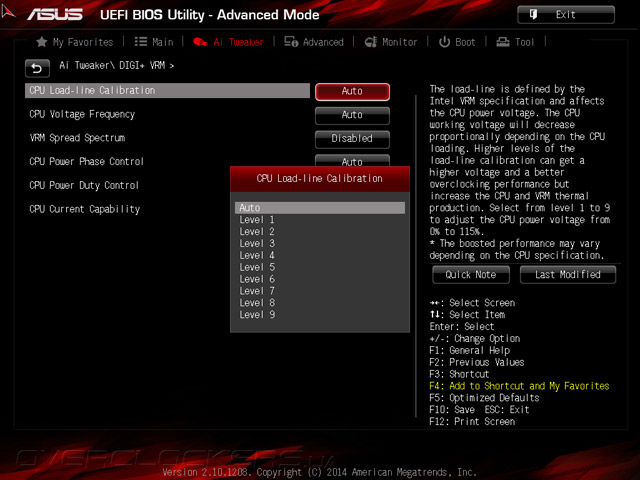Click the F3: Shortcut hint
The image size is (640, 480).
[459, 374]
